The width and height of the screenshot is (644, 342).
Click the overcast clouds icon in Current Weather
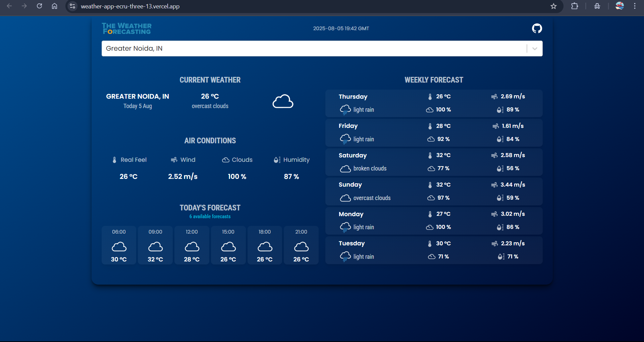click(283, 101)
